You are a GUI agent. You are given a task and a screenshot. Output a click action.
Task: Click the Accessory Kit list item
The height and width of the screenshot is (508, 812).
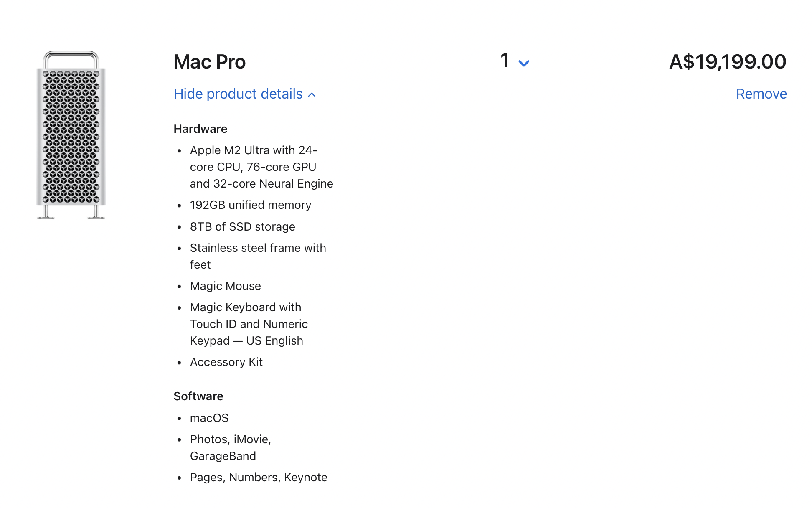pos(226,362)
